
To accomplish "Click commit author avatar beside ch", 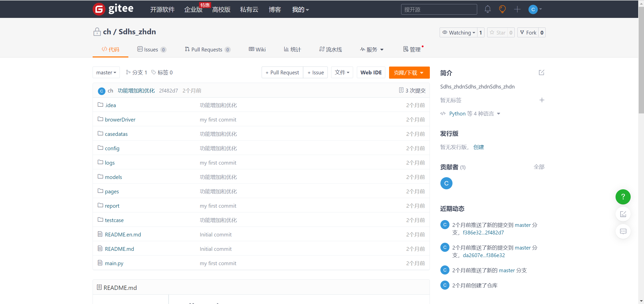I will click(101, 91).
